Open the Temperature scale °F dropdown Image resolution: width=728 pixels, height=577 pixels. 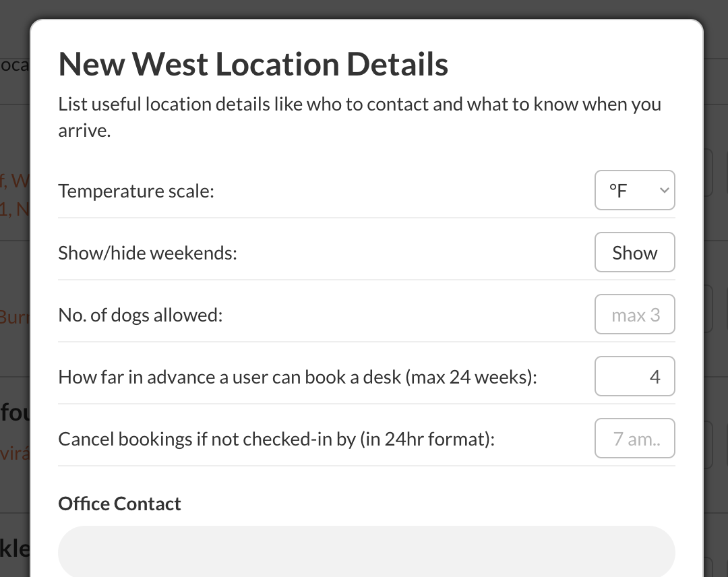click(634, 191)
